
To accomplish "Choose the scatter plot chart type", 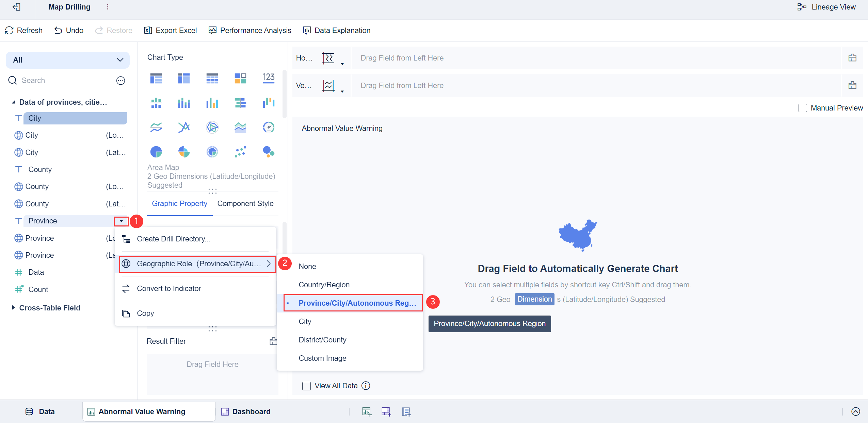I will point(240,152).
